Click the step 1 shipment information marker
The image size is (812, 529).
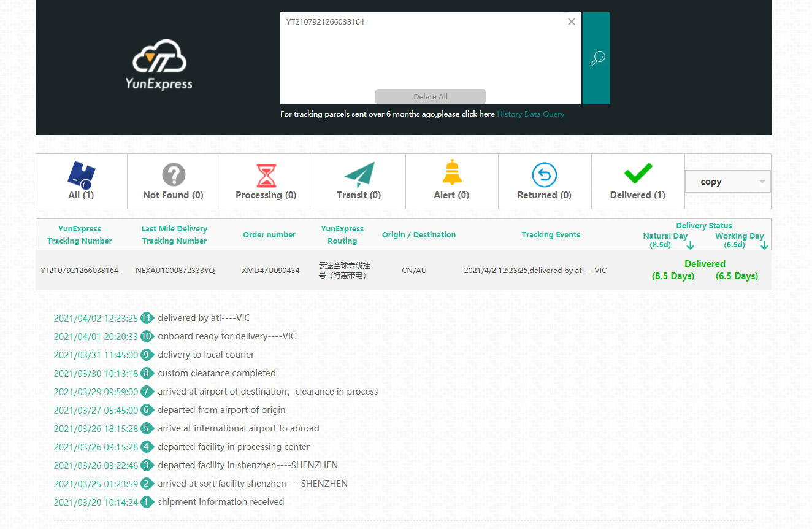[x=147, y=502]
